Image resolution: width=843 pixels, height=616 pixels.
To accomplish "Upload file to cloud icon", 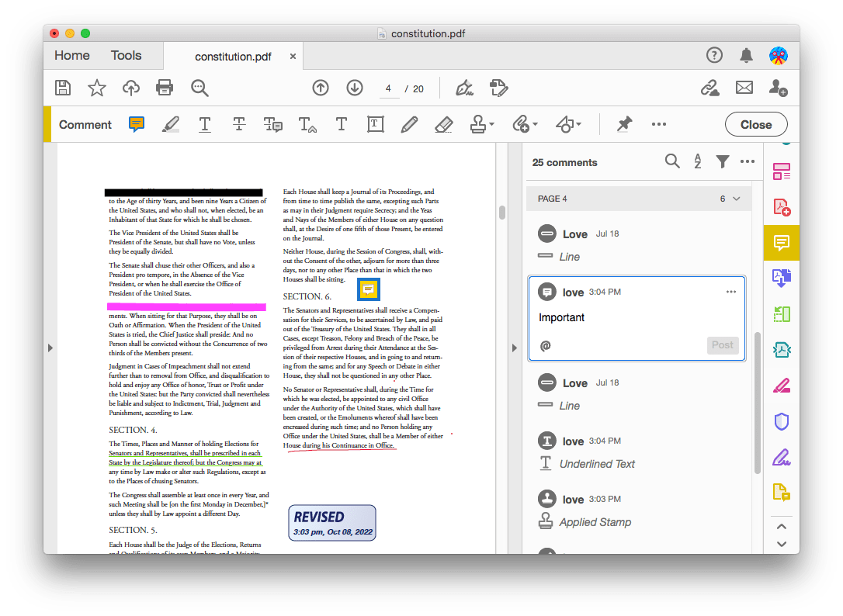I will (x=131, y=88).
